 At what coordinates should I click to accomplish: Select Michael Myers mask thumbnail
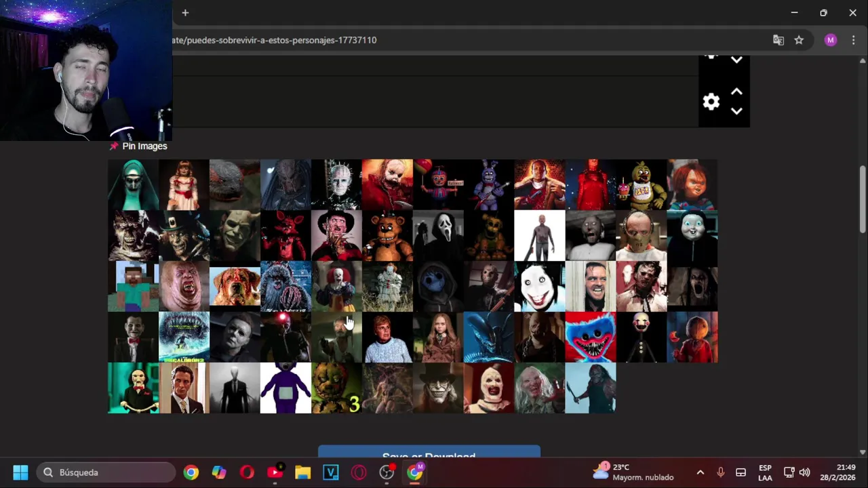click(x=235, y=337)
